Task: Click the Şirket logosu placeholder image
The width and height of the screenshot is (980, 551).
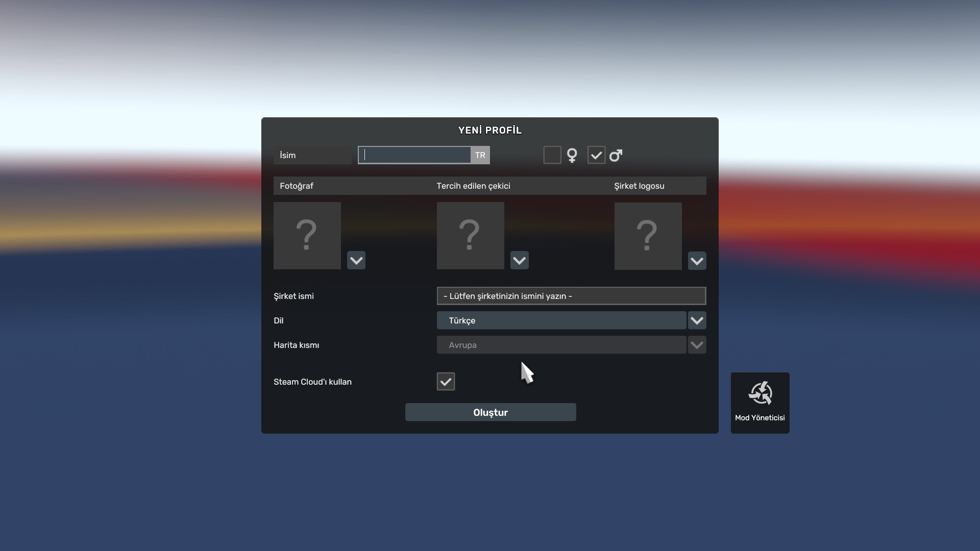Action: [648, 236]
